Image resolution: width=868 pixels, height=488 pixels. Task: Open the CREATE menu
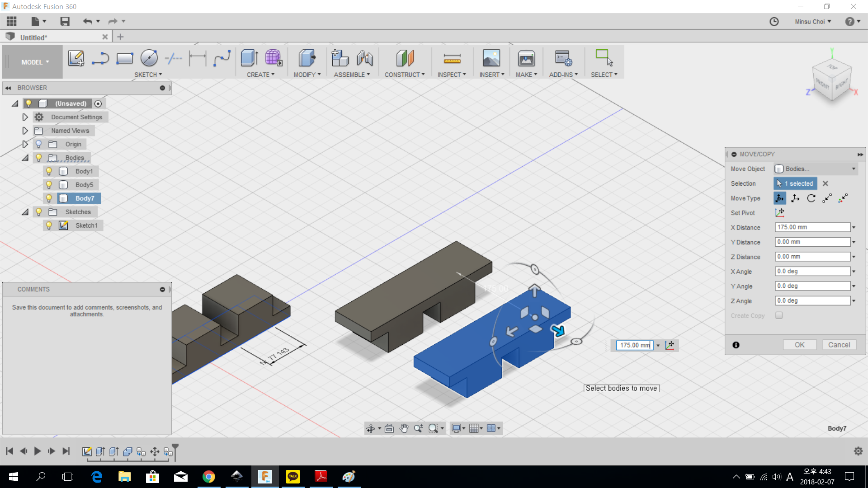(260, 75)
